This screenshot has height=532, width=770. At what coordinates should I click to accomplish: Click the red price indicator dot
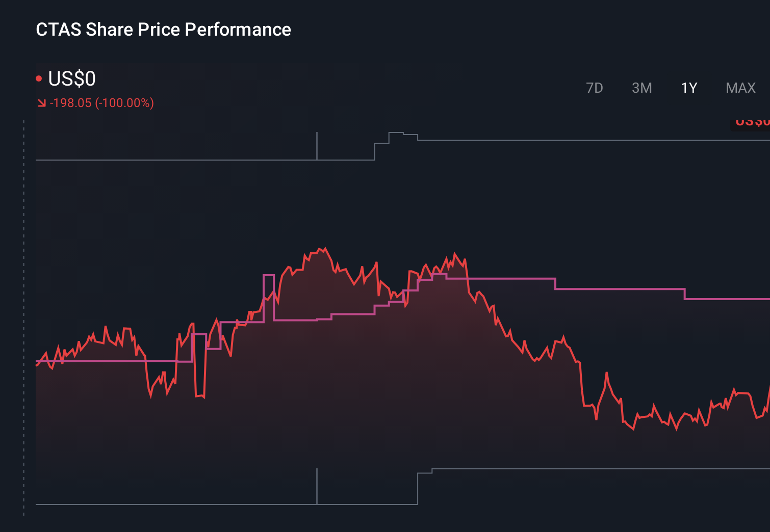(x=39, y=78)
